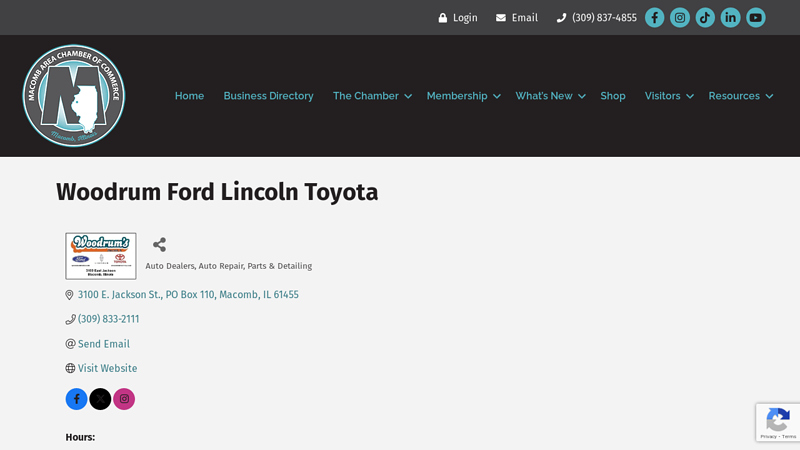Open the 3100 E. Jackson St. address link
Viewport: 800px width, 450px height.
(x=188, y=294)
